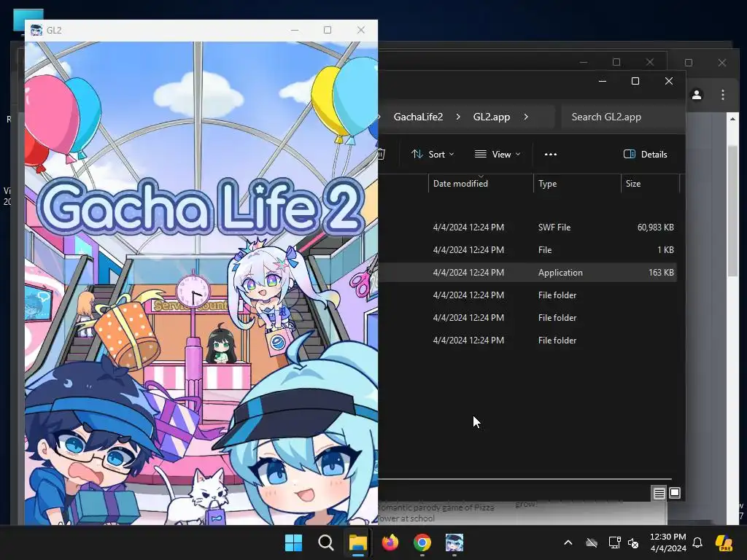
Task: Expand the chevron after GachaLife2
Action: pyautogui.click(x=458, y=117)
